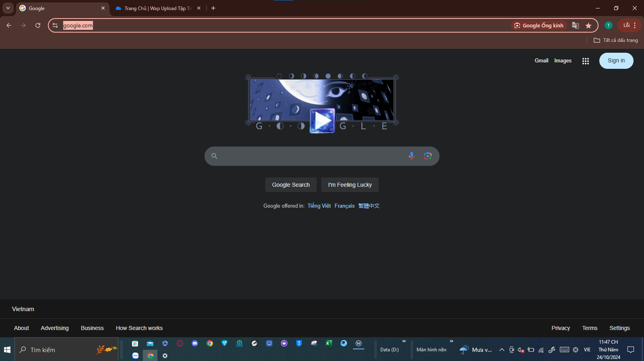This screenshot has height=361, width=644.
Task: Open the Images link
Action: (563, 61)
